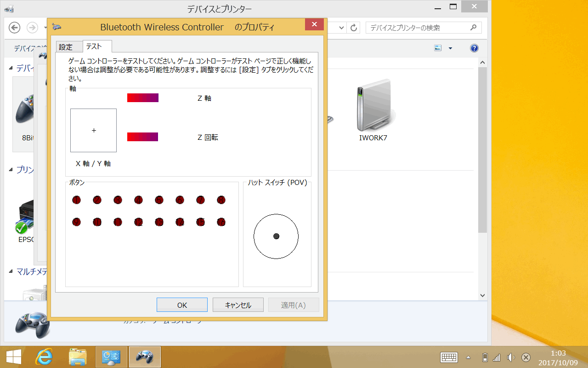
Task: Click the refresh button in address bar
Action: click(x=354, y=28)
